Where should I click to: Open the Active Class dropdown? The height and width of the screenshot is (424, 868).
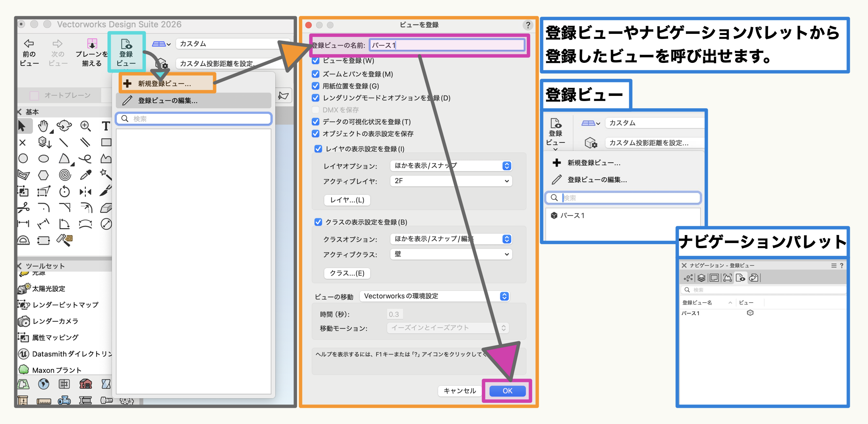point(451,254)
